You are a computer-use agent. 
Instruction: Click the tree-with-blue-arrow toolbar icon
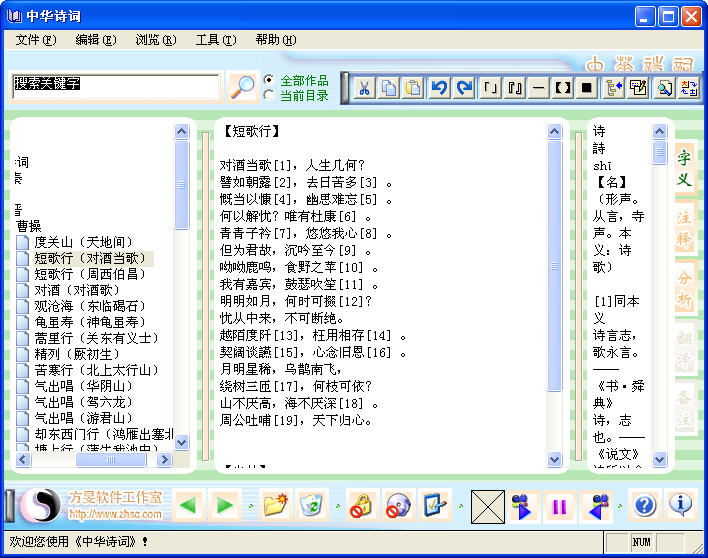pyautogui.click(x=614, y=88)
